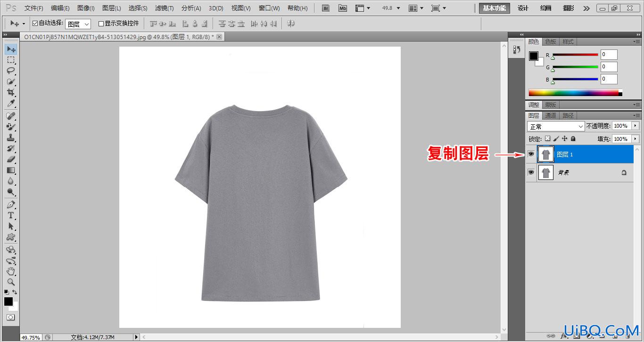Image resolution: width=644 pixels, height=342 pixels.
Task: Open the screen mode dropdown
Action: coord(438,8)
